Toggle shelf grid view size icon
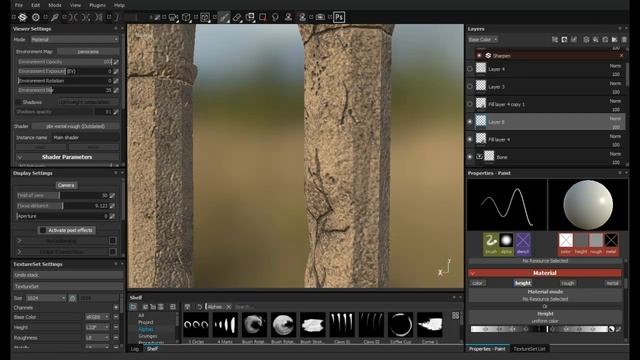 [x=456, y=316]
